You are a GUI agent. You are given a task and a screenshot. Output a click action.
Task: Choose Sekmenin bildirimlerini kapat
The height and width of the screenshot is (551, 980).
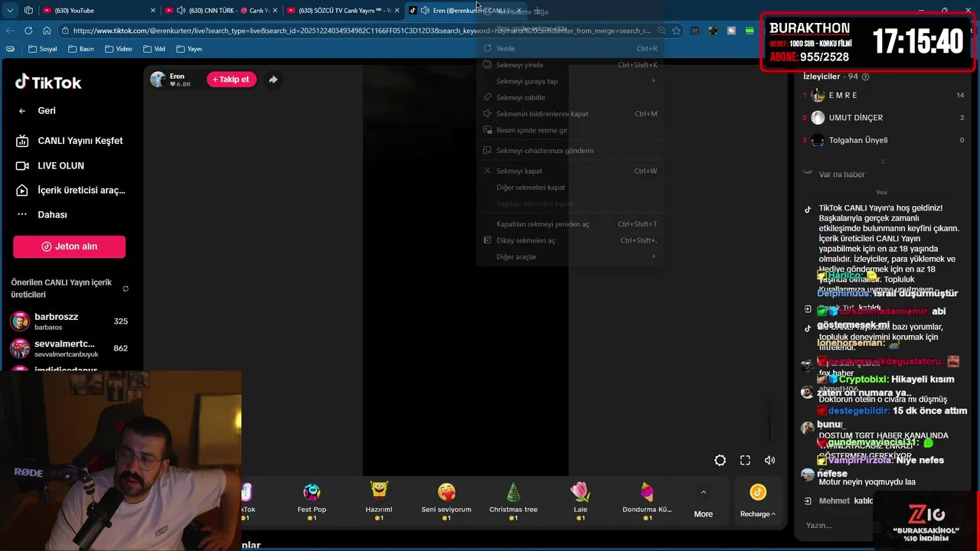570,114
